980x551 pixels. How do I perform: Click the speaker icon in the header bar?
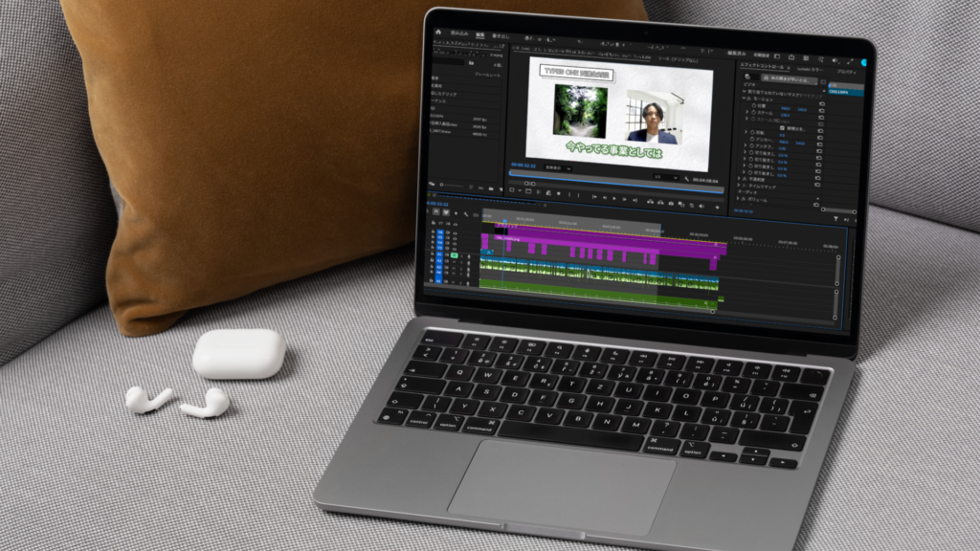pos(835,60)
